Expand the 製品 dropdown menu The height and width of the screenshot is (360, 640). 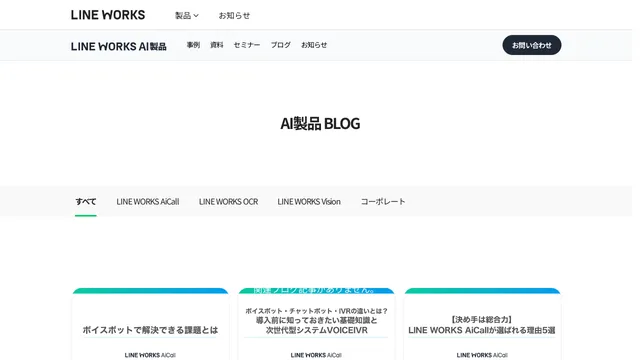point(187,16)
